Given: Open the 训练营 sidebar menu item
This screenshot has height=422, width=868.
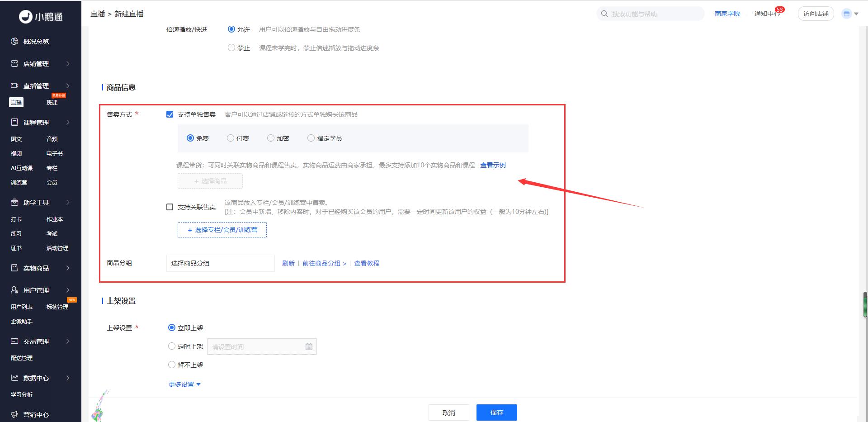Looking at the screenshot, I should 19,183.
